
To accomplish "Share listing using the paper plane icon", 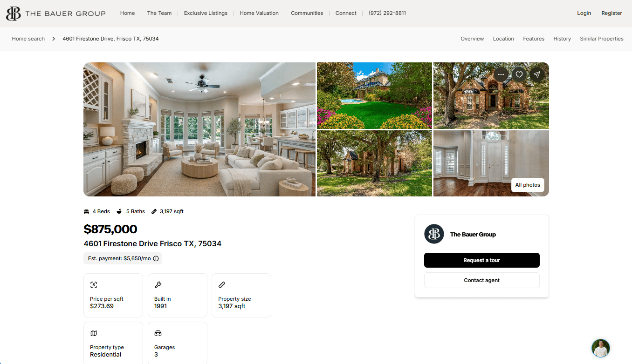I will coord(537,74).
